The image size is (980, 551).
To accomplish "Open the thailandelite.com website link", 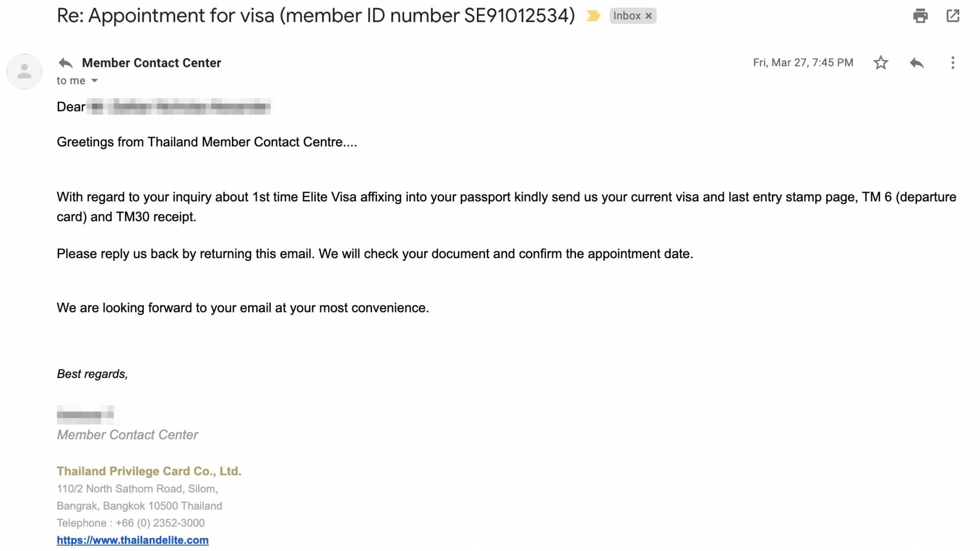I will [x=132, y=540].
